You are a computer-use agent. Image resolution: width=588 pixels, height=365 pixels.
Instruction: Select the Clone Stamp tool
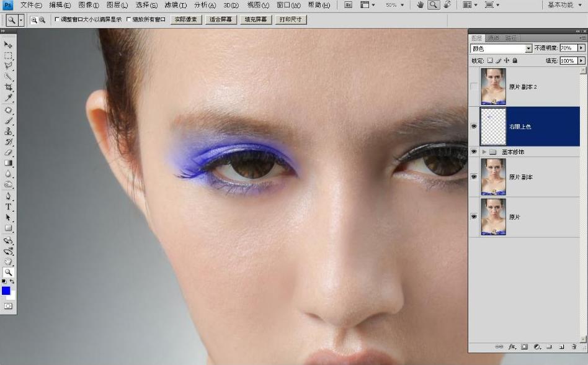pos(8,132)
